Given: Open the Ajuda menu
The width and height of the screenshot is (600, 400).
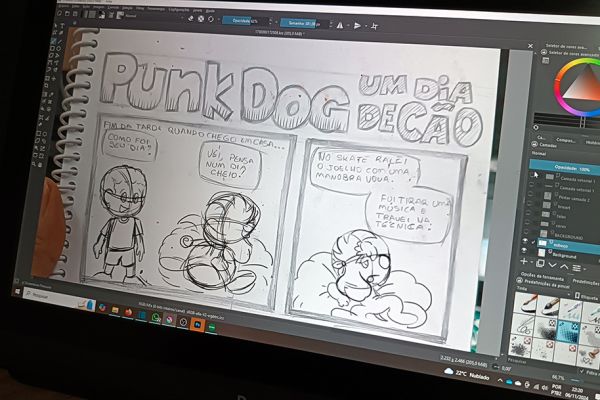Looking at the screenshot, I should 210,10.
